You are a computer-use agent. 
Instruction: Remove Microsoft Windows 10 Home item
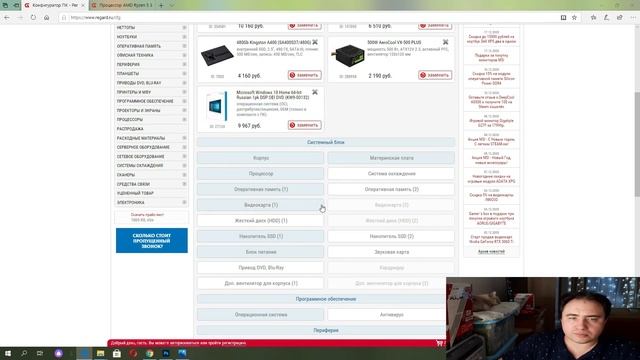315,92
